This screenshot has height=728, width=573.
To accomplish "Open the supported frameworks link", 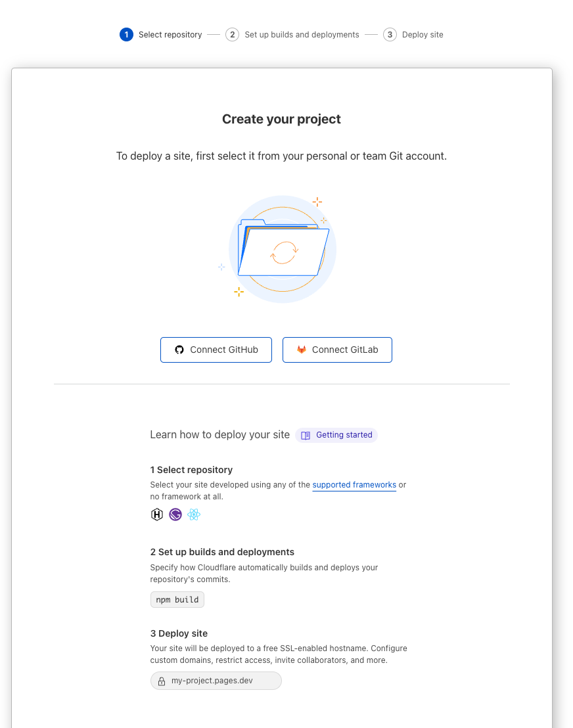I will (354, 485).
